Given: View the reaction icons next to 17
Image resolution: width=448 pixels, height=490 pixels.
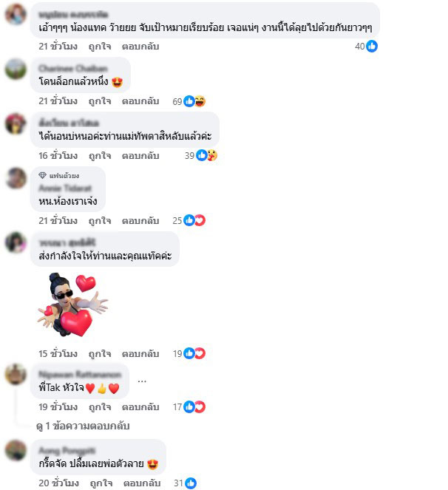Looking at the screenshot, I should tap(194, 407).
